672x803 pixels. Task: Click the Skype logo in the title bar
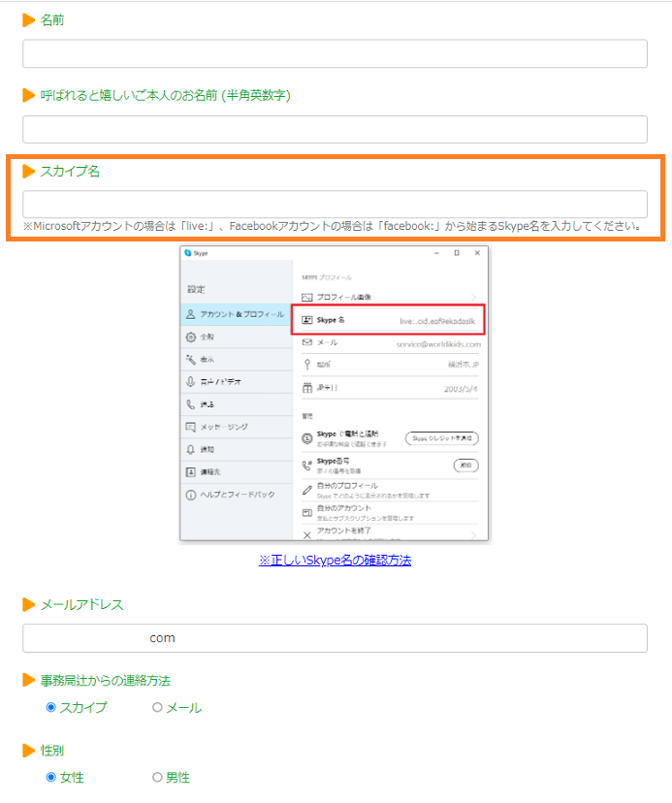(x=188, y=253)
